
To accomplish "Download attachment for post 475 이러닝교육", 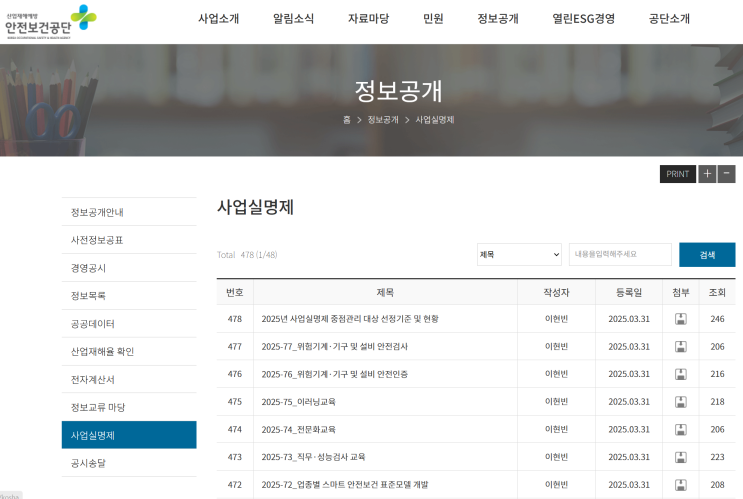I will point(680,402).
